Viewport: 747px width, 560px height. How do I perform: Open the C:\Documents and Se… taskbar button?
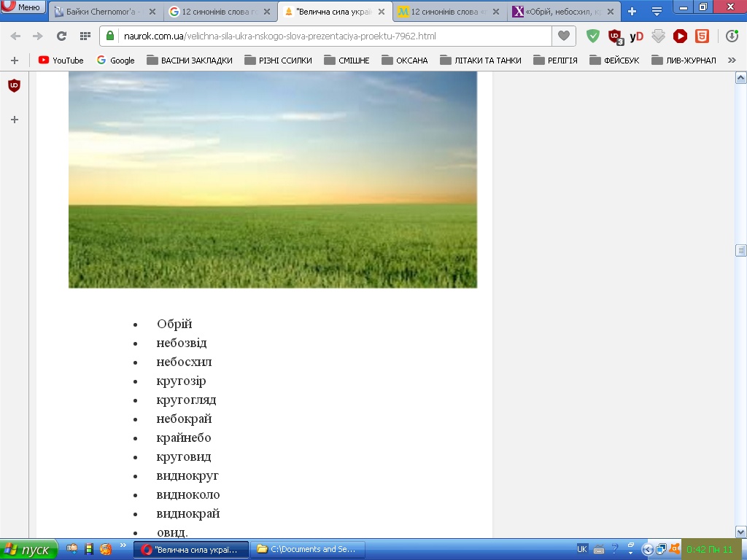(x=308, y=550)
